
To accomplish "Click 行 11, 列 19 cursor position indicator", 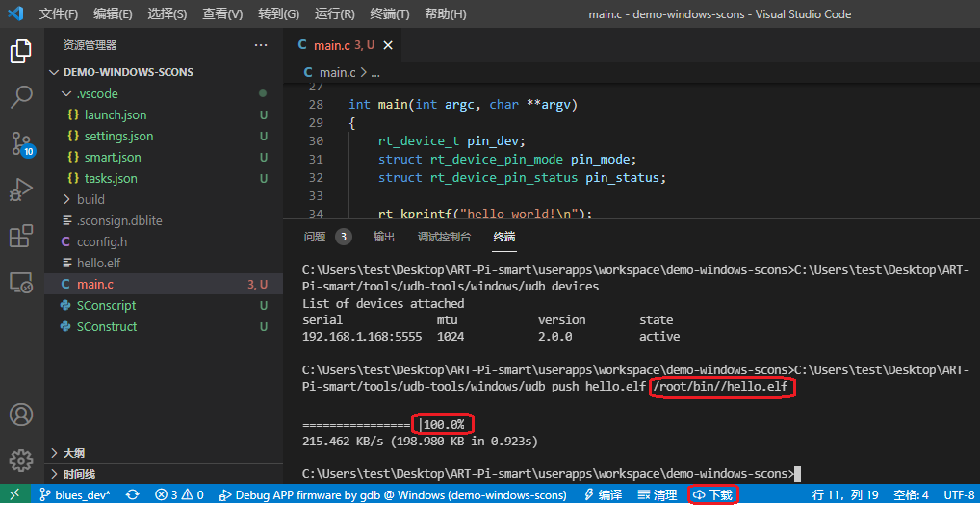I will point(845,495).
